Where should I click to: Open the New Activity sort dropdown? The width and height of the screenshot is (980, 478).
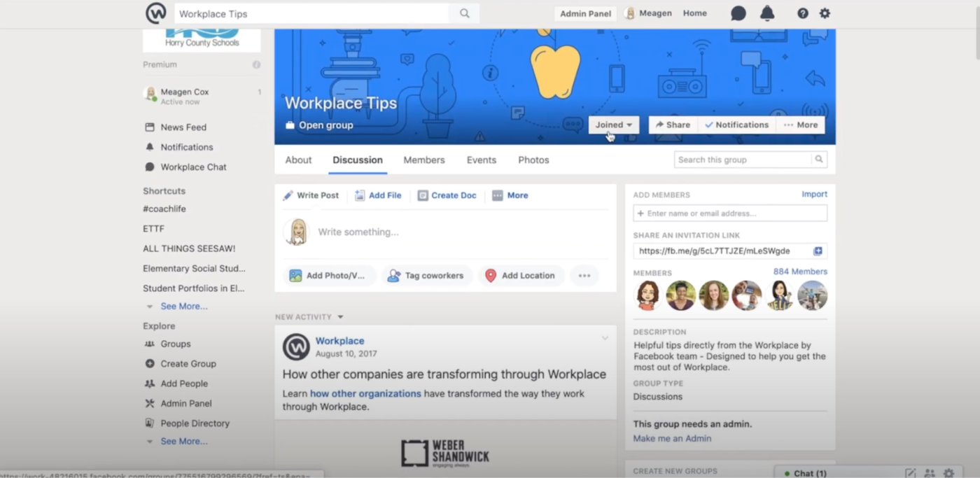coord(309,317)
